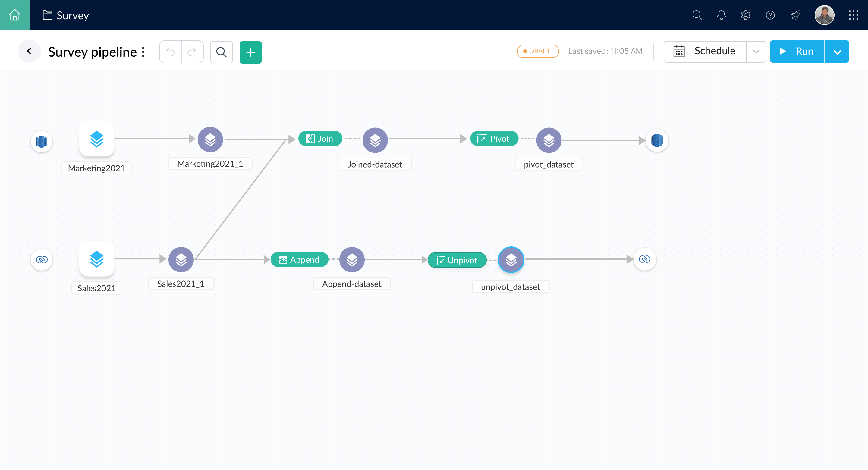The height and width of the screenshot is (470, 868).
Task: Open the Survey pipeline kebab menu
Action: click(x=143, y=52)
